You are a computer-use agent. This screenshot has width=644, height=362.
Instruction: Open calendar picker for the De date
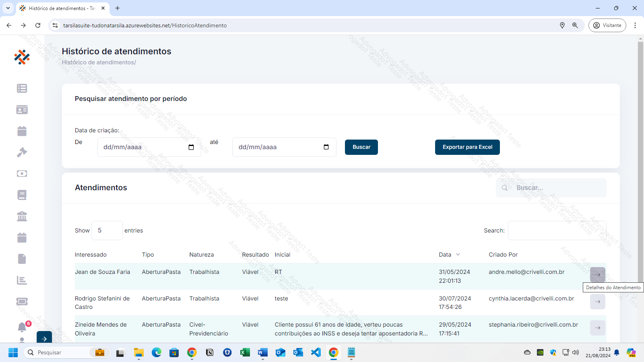click(x=191, y=147)
